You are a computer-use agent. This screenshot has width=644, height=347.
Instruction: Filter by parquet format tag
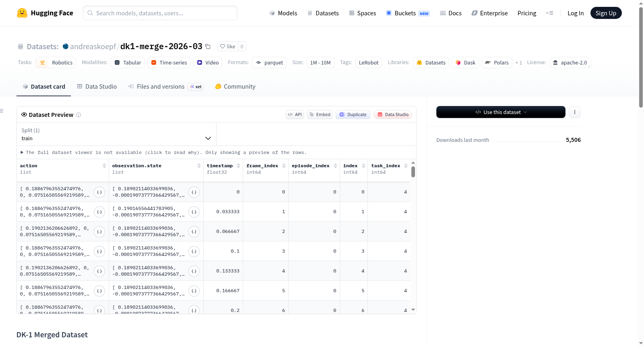pos(269,62)
